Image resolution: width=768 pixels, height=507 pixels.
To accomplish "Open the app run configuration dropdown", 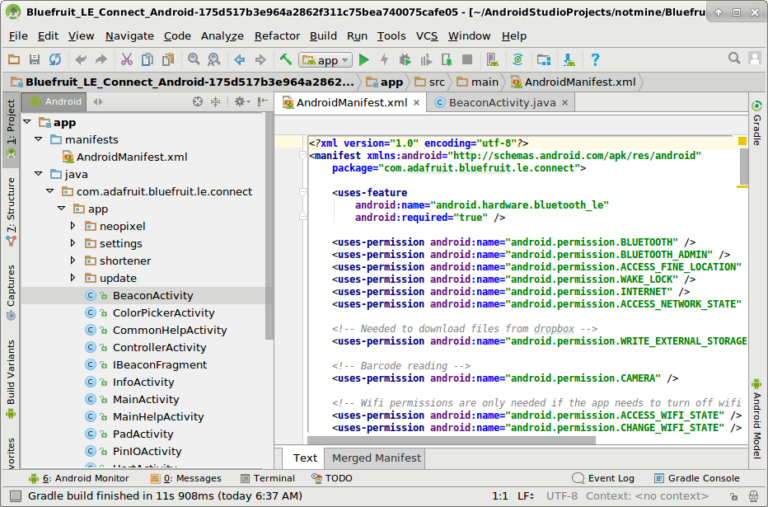I will click(326, 60).
